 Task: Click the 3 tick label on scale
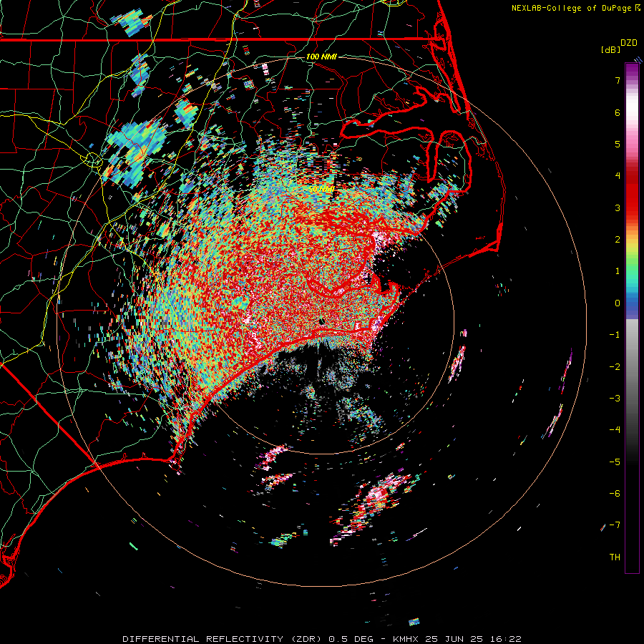point(618,208)
